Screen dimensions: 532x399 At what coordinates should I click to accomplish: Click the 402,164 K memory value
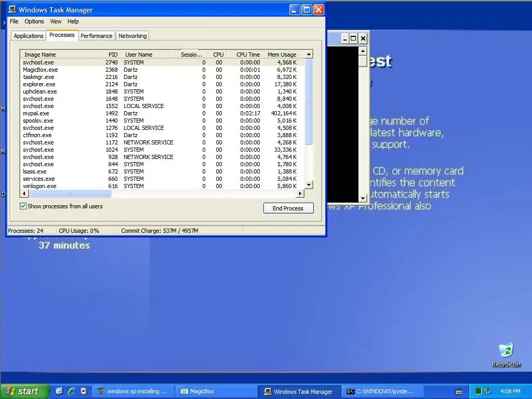point(284,113)
